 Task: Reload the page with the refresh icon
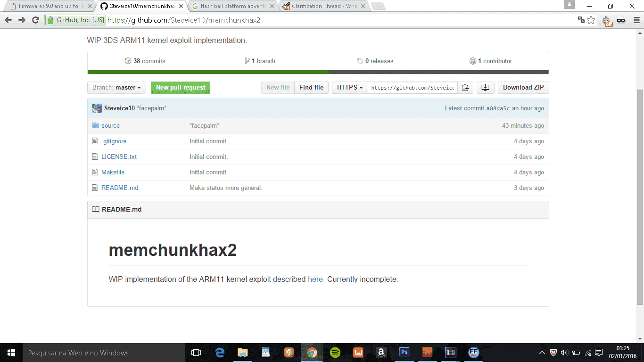tap(35, 20)
